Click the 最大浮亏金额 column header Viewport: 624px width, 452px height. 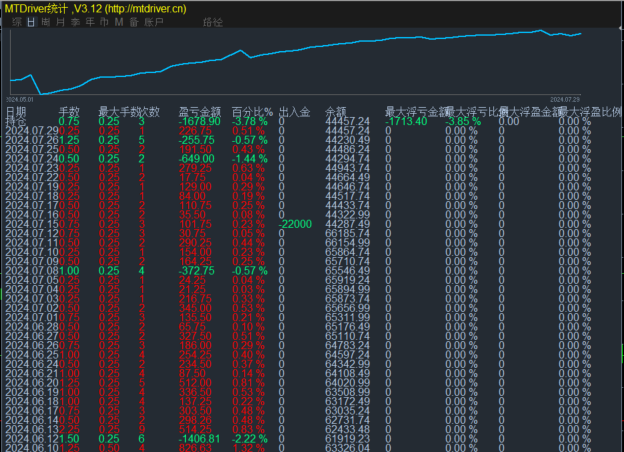point(417,112)
